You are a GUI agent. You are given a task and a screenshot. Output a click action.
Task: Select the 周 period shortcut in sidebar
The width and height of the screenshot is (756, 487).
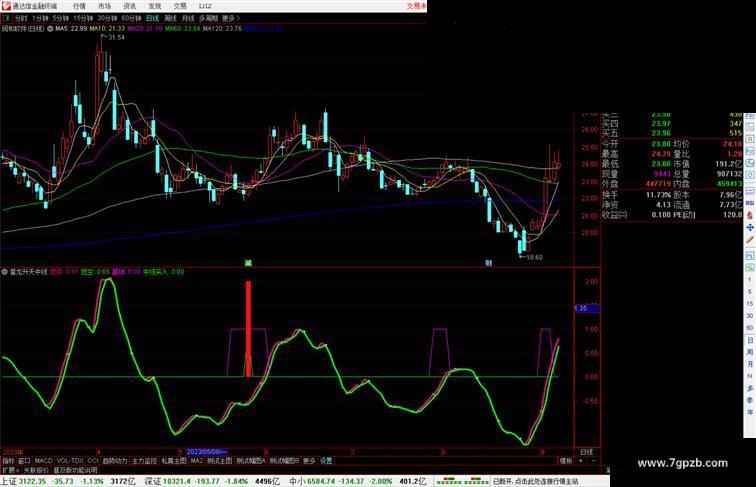click(750, 352)
